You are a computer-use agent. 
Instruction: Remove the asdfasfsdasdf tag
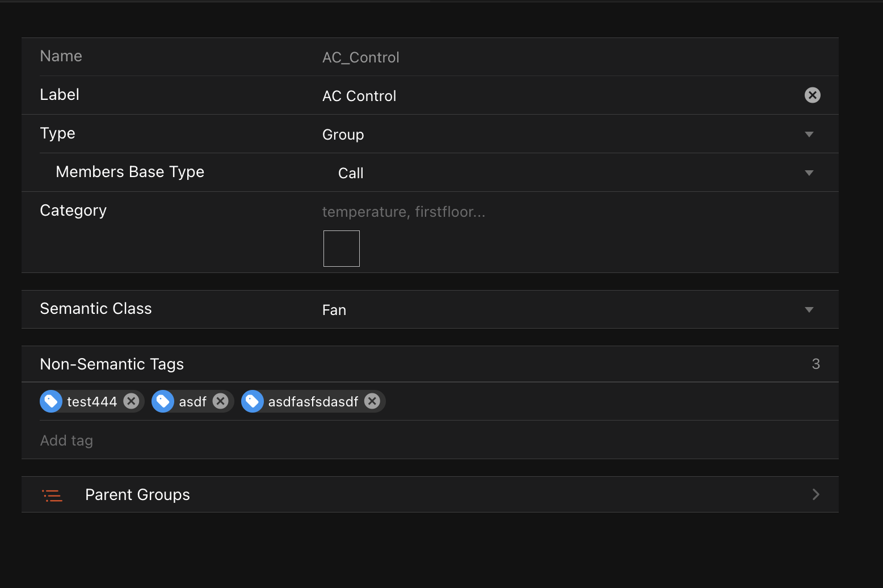click(x=372, y=401)
